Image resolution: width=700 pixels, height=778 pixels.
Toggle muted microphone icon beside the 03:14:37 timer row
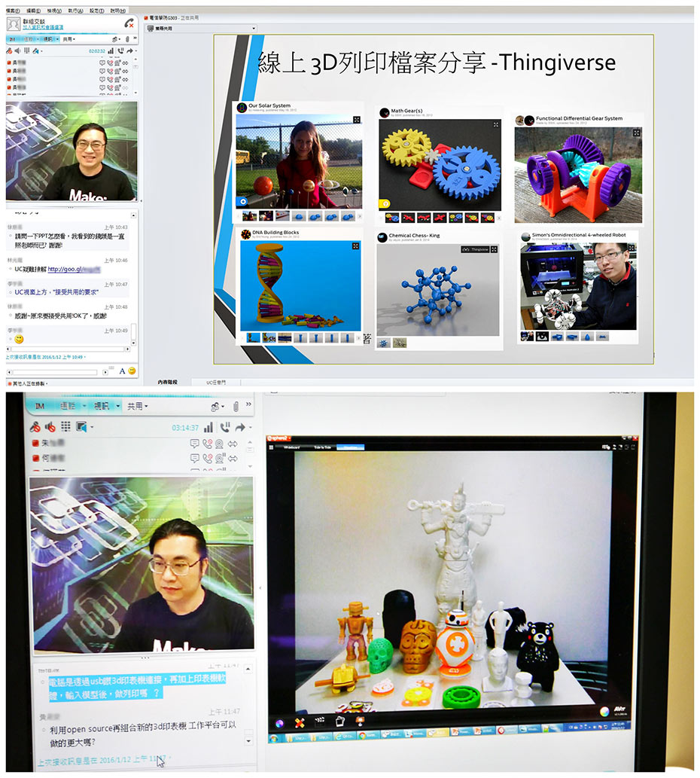click(35, 427)
